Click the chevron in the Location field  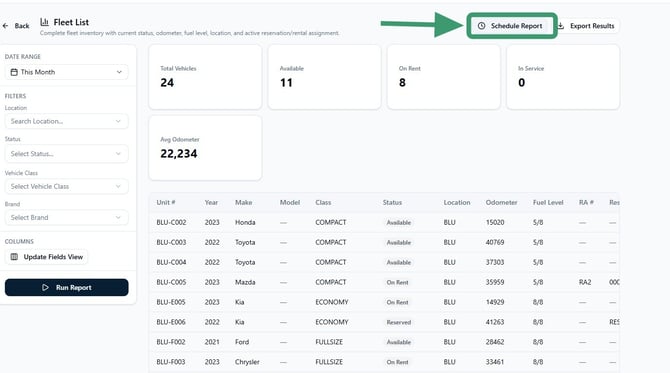tap(118, 121)
